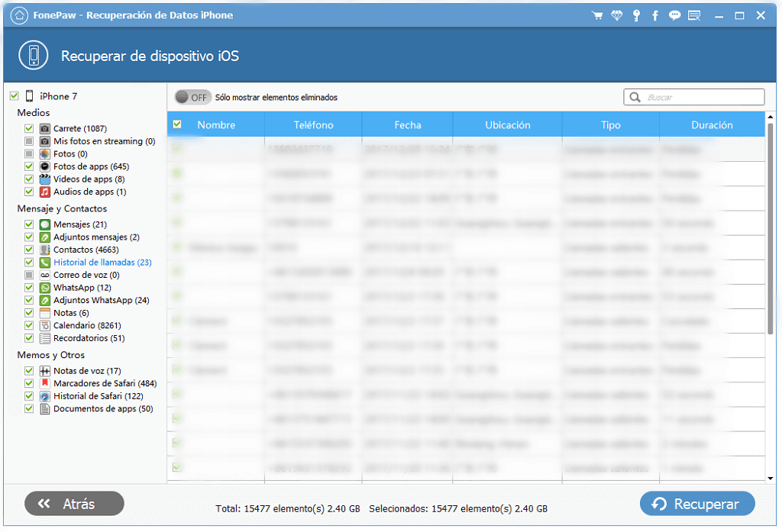
Task: Click the Mensajes green bubble icon
Action: (45, 224)
